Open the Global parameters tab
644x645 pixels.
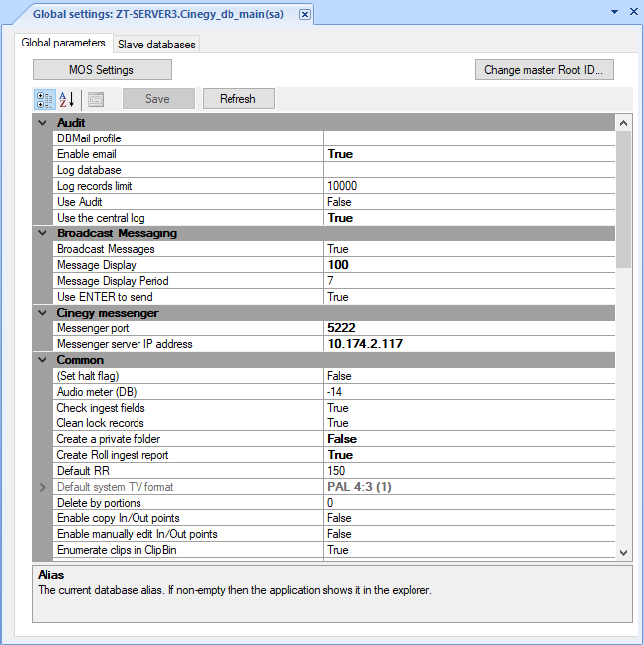point(63,43)
